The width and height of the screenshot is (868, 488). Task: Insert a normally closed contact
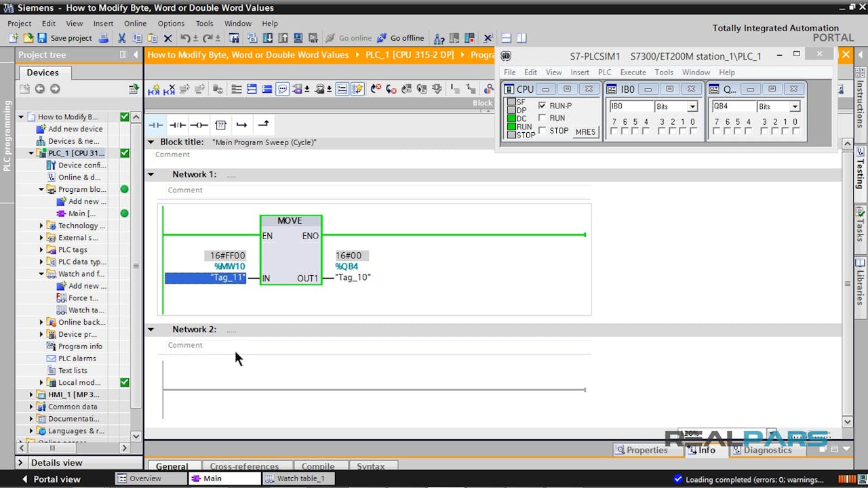tap(178, 125)
